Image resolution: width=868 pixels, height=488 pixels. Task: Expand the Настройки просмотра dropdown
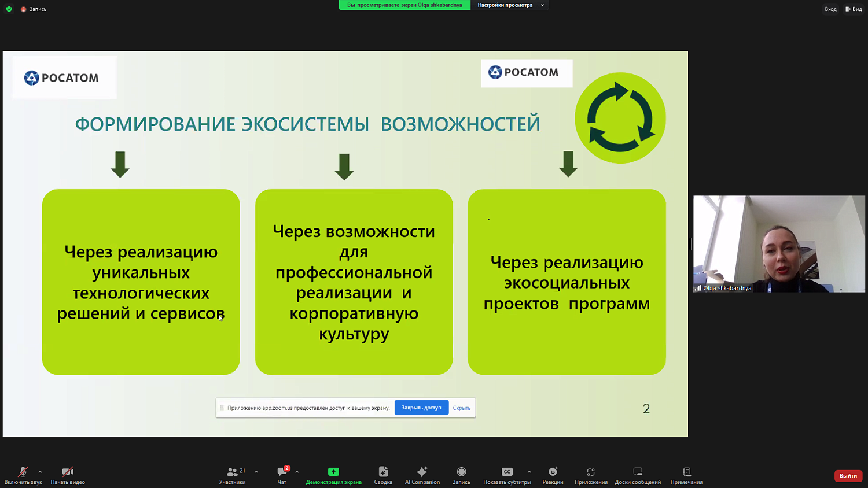pyautogui.click(x=510, y=5)
